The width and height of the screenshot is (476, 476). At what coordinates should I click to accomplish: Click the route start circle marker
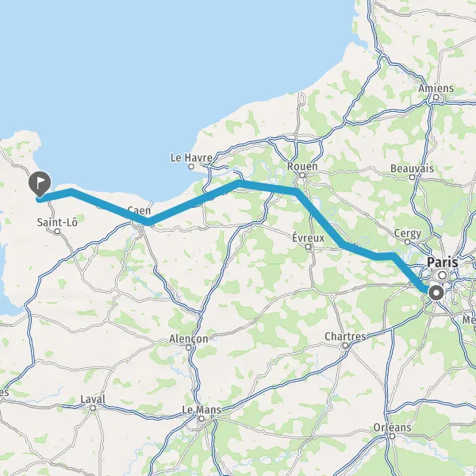pyautogui.click(x=436, y=294)
